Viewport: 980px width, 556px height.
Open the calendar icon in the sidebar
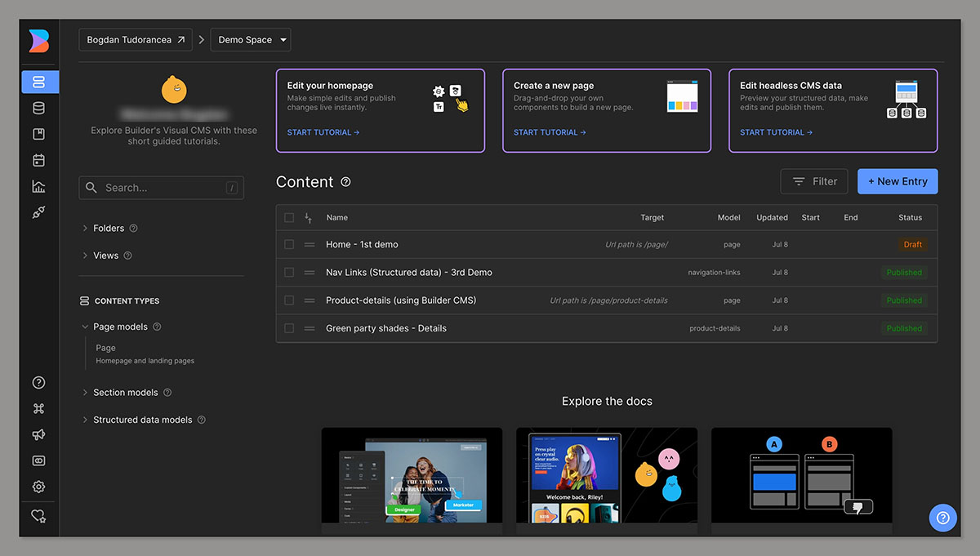point(38,160)
